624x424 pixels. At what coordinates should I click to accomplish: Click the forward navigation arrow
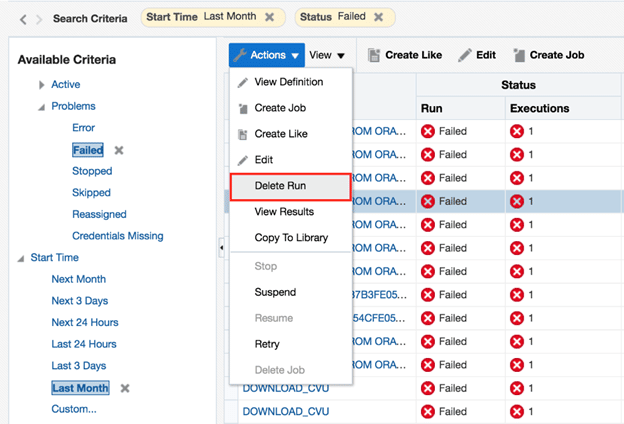click(x=38, y=19)
